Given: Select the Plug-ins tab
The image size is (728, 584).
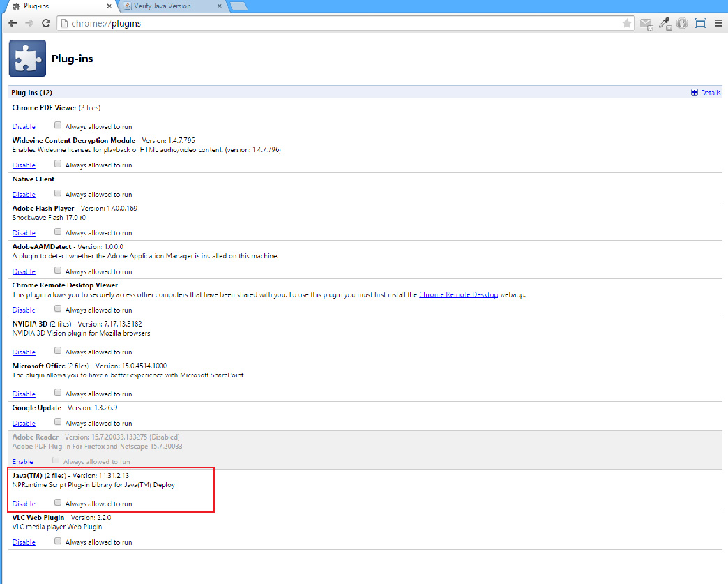Looking at the screenshot, I should click(x=61, y=6).
